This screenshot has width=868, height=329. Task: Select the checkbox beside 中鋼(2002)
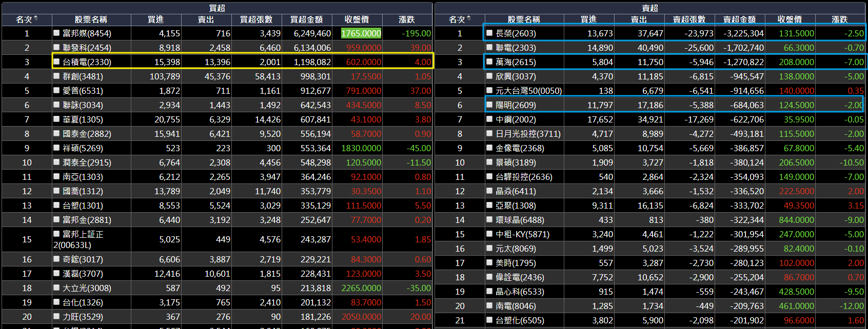click(x=489, y=119)
